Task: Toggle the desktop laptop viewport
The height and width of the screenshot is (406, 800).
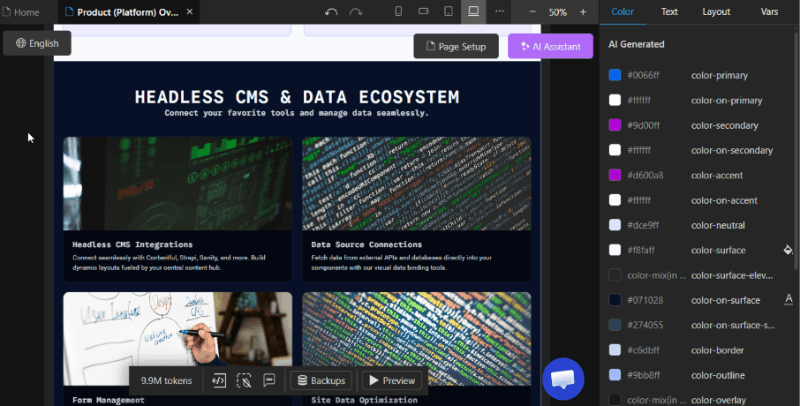Action: pos(473,12)
